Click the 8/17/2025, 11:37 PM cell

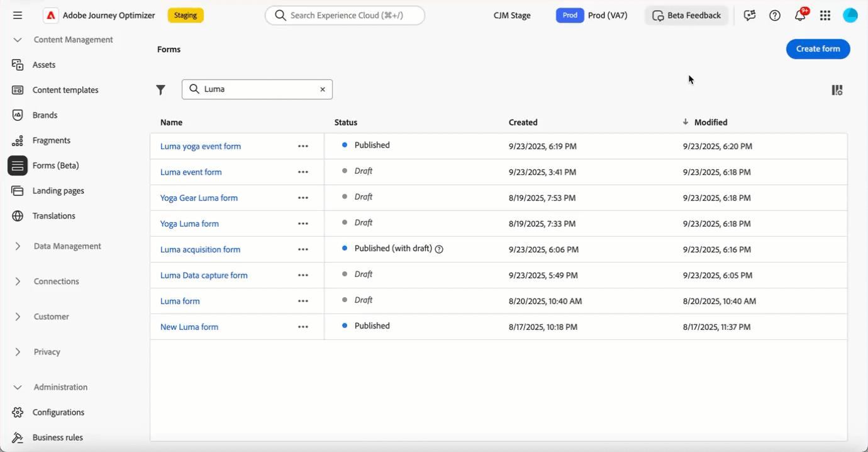click(x=717, y=327)
